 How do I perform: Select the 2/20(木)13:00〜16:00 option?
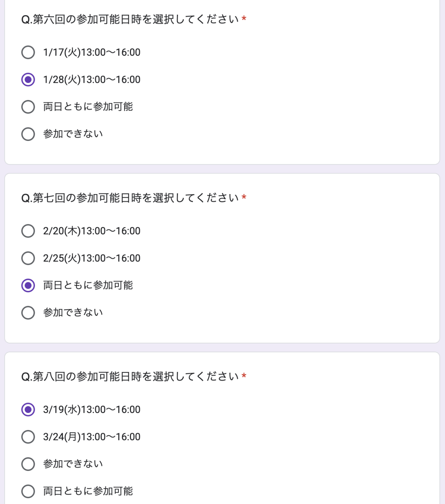pos(28,231)
